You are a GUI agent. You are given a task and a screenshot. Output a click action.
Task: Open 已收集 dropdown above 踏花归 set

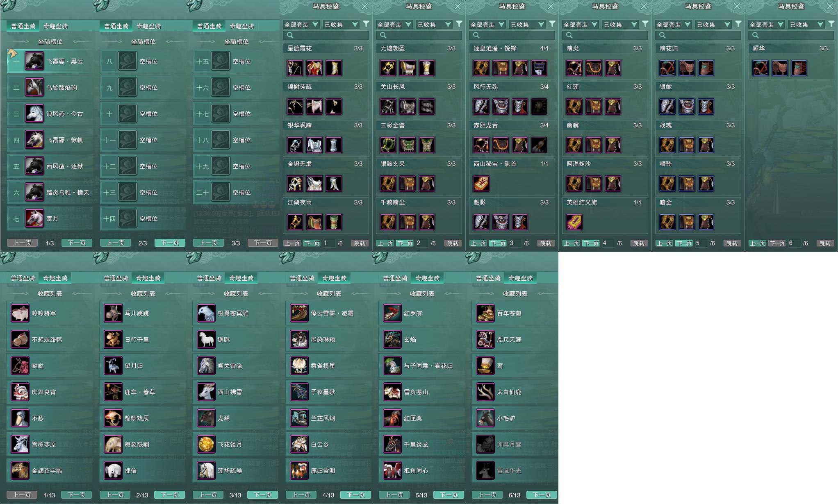click(x=713, y=25)
